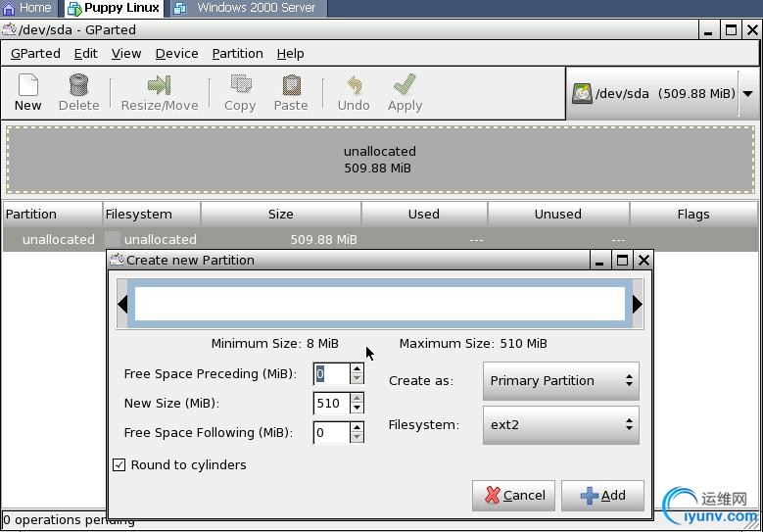763x532 pixels.
Task: Open the Help menu
Action: click(291, 54)
